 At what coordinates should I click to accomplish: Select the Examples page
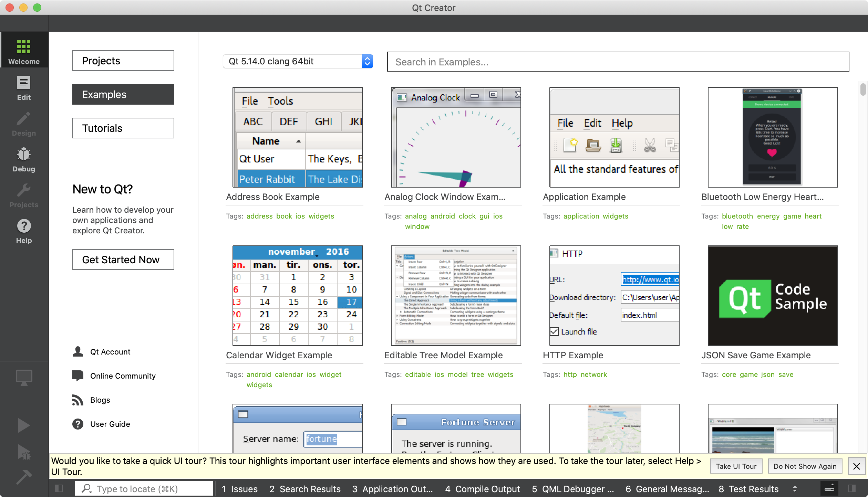tap(123, 94)
